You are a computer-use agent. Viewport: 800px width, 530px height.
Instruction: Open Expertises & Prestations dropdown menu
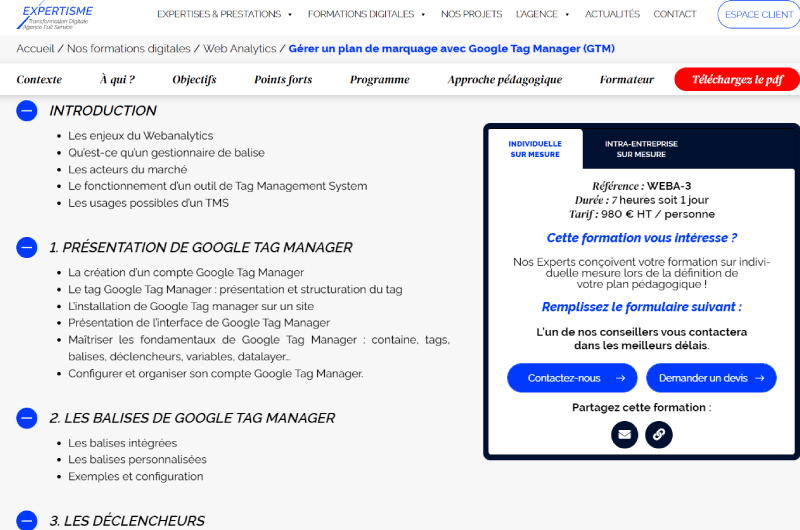click(x=224, y=14)
